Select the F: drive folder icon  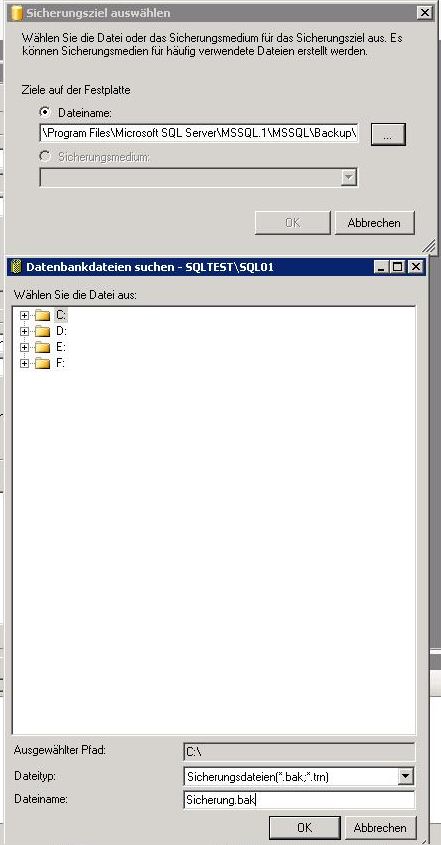[x=42, y=364]
